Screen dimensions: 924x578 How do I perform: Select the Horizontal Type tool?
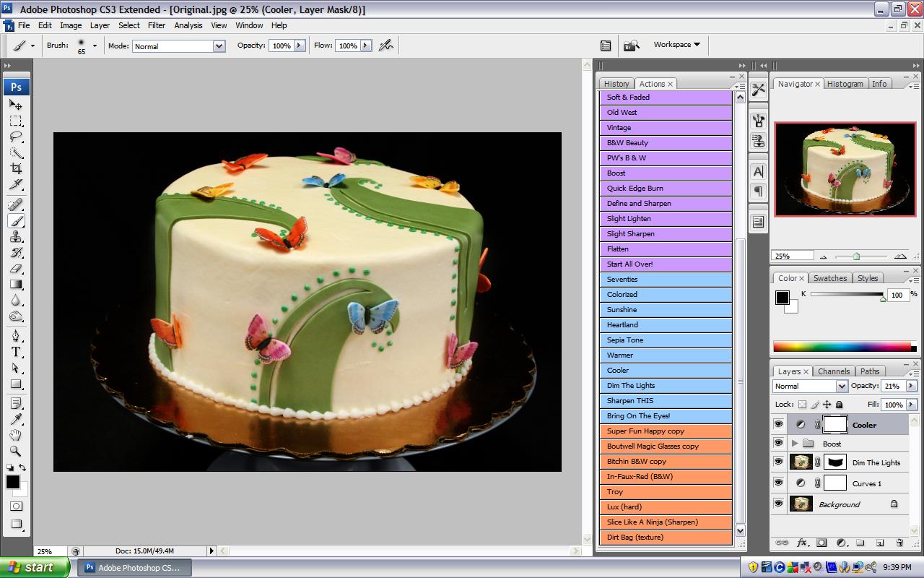coord(16,352)
